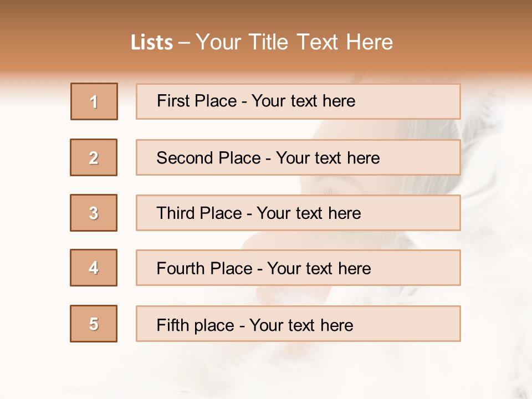532x399 pixels.
Task: Click the number 5 box
Action: point(94,324)
